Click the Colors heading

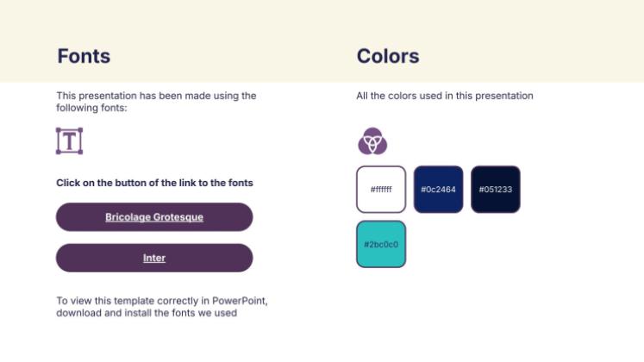[x=388, y=56]
